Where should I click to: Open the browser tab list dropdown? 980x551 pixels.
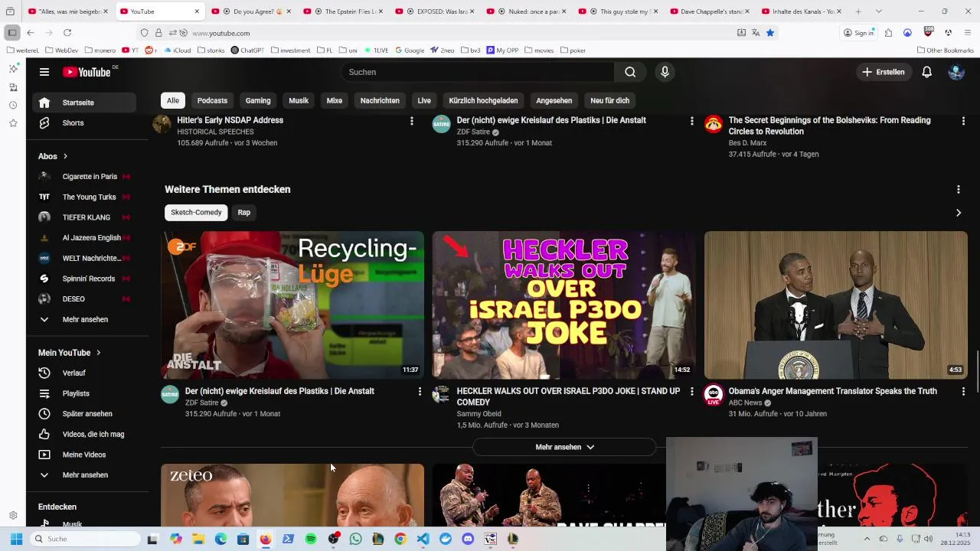[878, 11]
